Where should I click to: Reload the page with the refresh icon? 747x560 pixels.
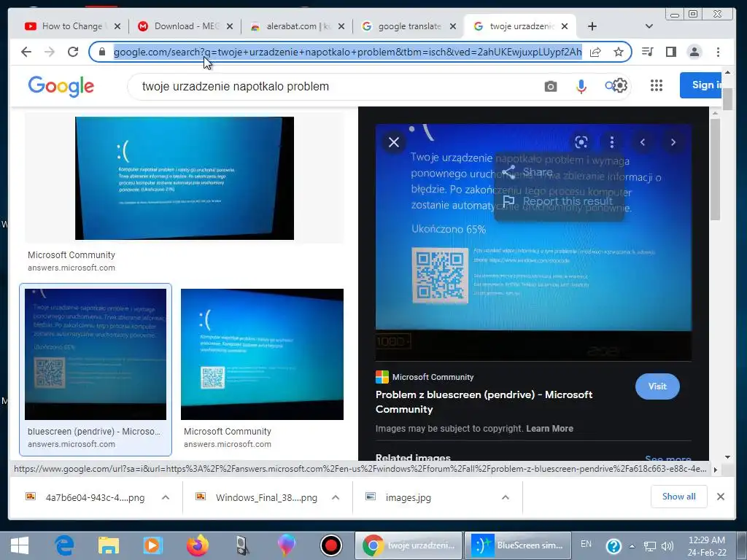point(73,52)
